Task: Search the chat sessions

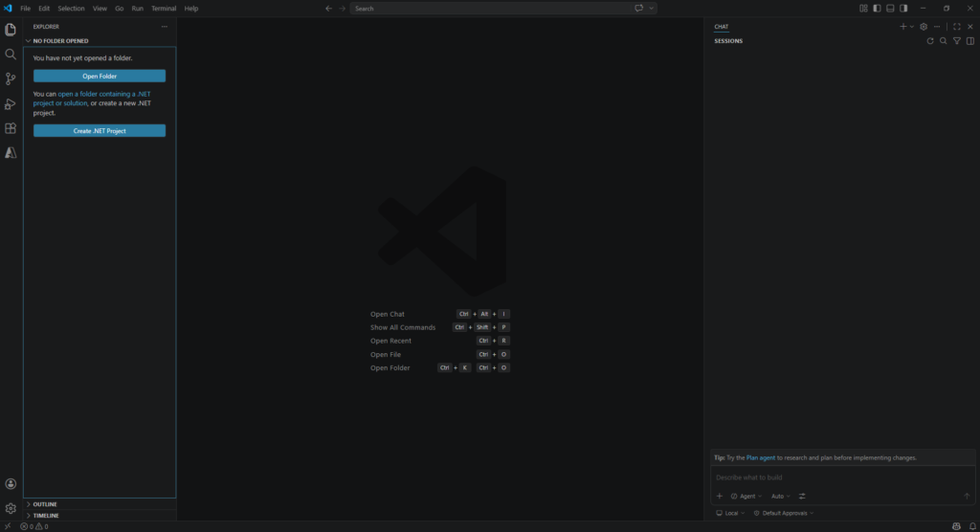Action: click(x=943, y=41)
